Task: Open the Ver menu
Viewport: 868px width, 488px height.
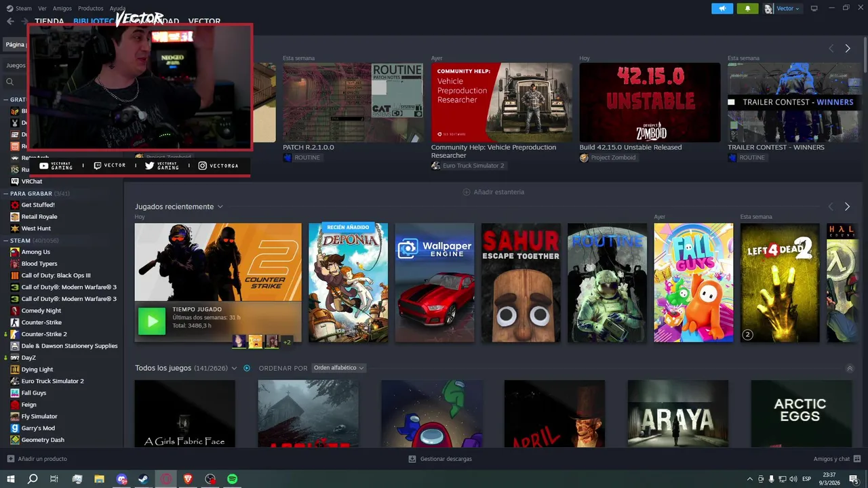Action: 43,8
